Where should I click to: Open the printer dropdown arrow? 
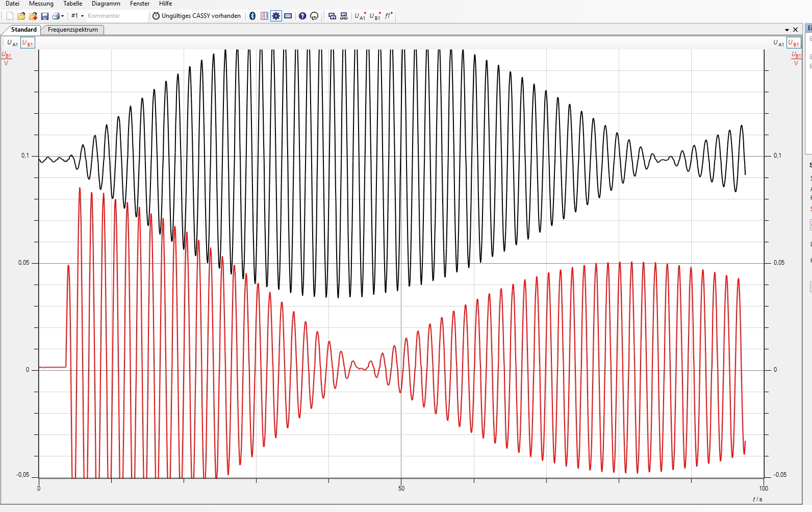point(62,16)
